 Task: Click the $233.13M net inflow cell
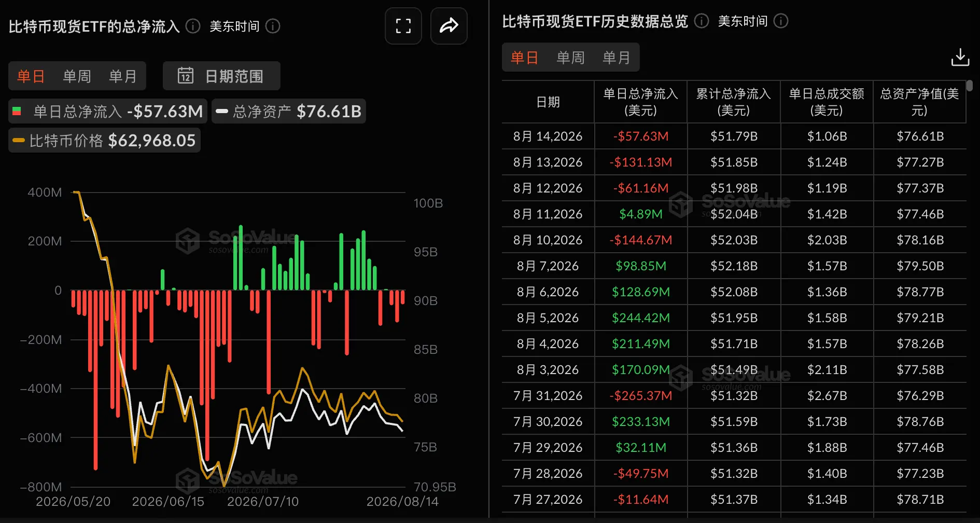[x=641, y=421]
